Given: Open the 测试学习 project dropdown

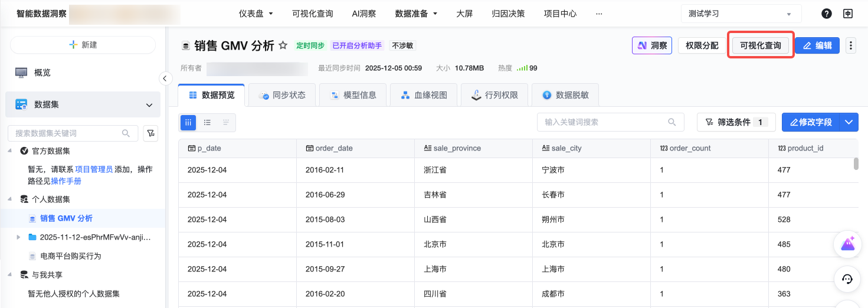Looking at the screenshot, I should point(741,14).
